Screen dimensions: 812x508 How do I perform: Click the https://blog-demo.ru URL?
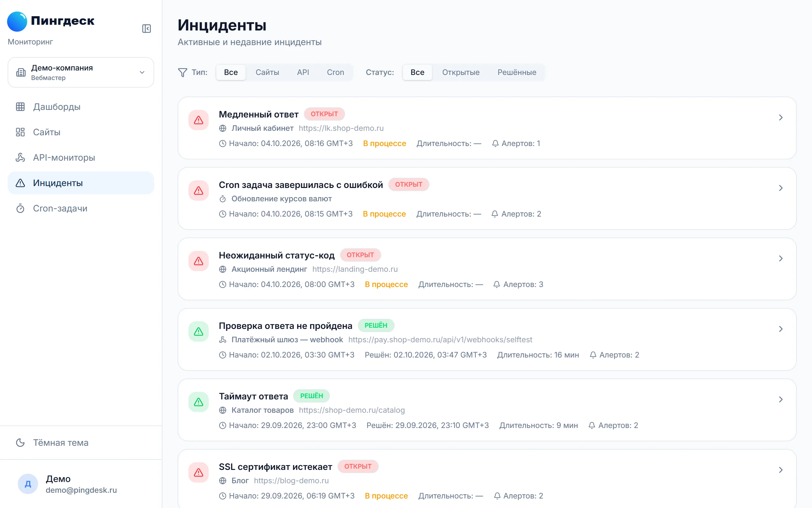pos(291,480)
